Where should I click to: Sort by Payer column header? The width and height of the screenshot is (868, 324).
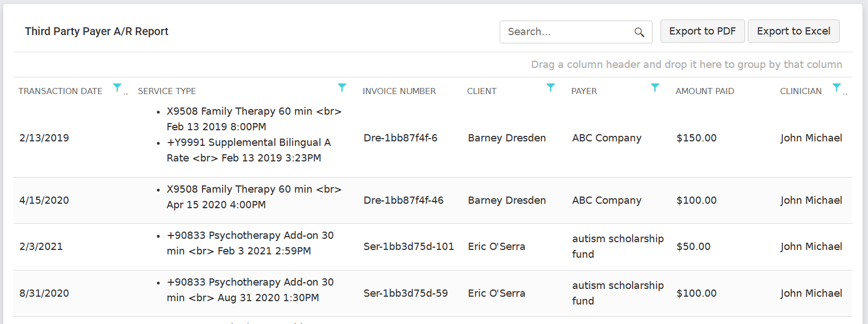tap(584, 91)
